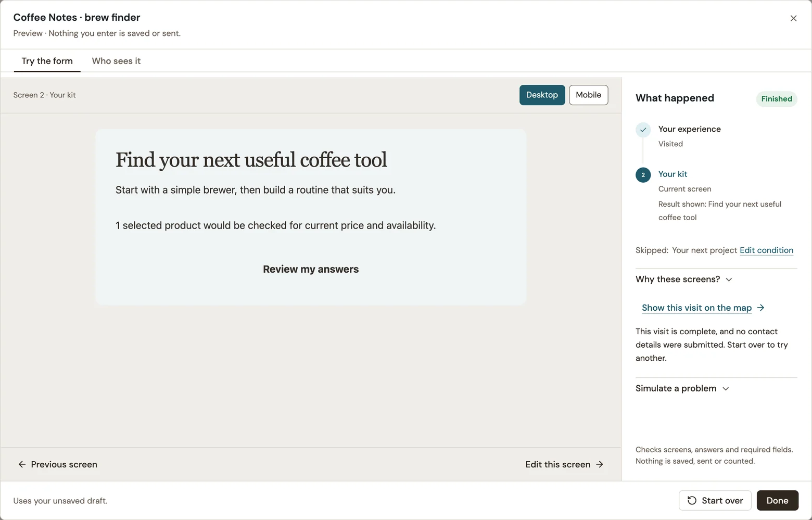Click the Review my answers button

(311, 269)
